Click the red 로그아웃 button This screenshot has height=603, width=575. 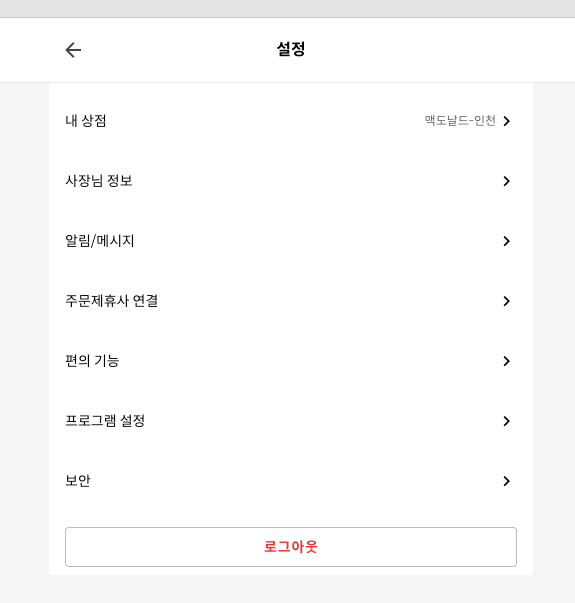291,547
